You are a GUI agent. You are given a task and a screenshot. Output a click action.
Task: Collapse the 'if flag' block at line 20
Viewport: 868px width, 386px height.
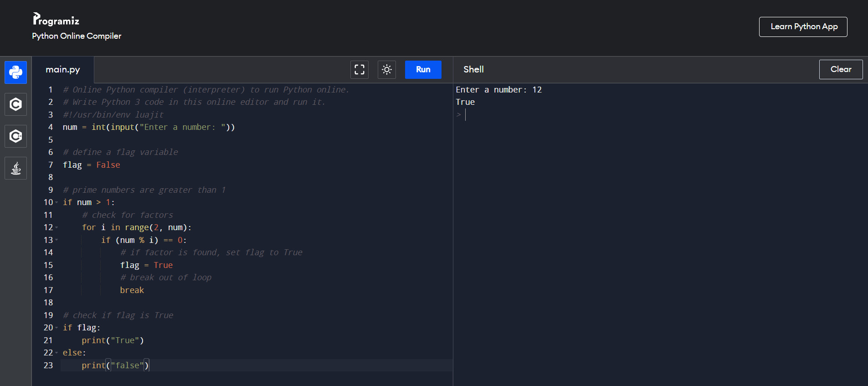56,328
